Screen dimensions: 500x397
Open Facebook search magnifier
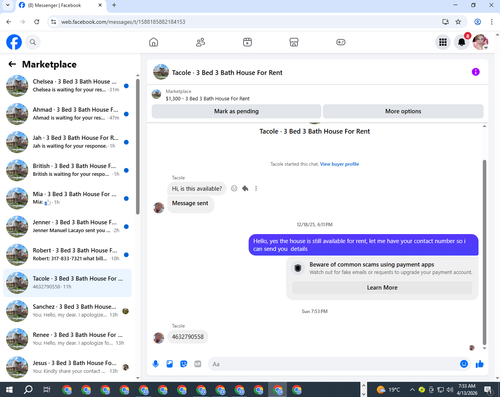(x=33, y=42)
